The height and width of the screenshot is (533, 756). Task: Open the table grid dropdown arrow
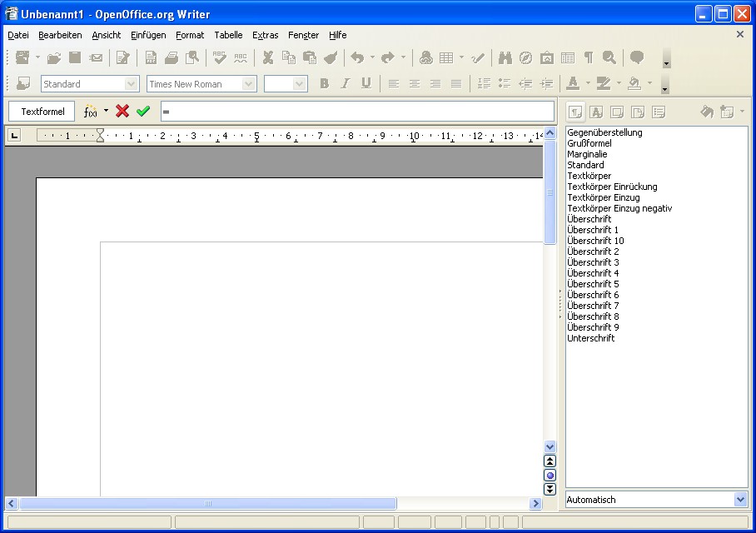462,58
